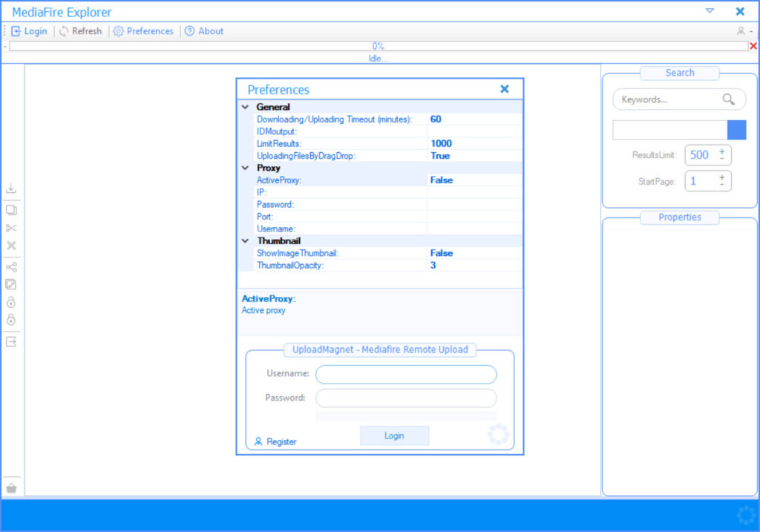Click the Share icon in the left sidebar

[x=11, y=267]
